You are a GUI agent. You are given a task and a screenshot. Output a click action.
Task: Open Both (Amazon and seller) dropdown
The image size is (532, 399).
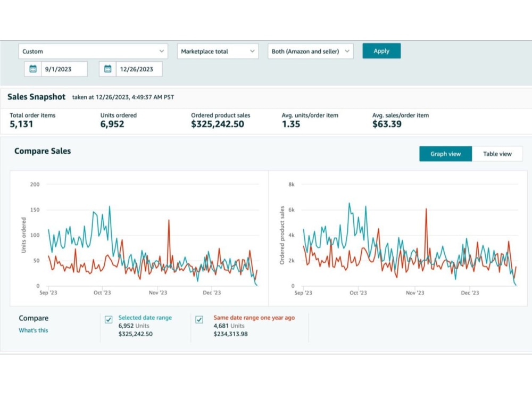[x=311, y=51]
